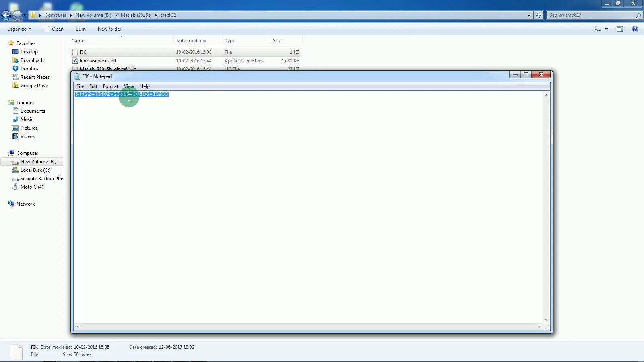Open Recent Places in the navigation pane
The width and height of the screenshot is (644, 362).
[35, 77]
